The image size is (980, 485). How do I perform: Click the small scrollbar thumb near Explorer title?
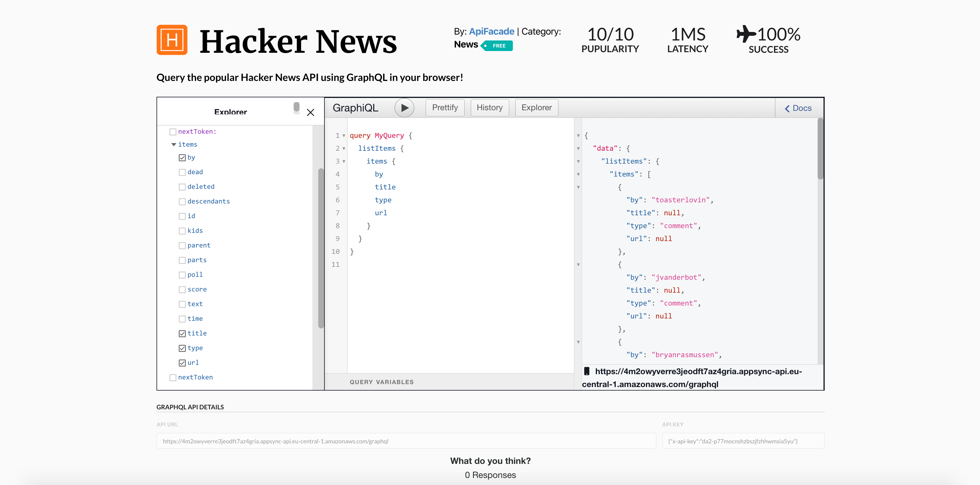[x=296, y=107]
